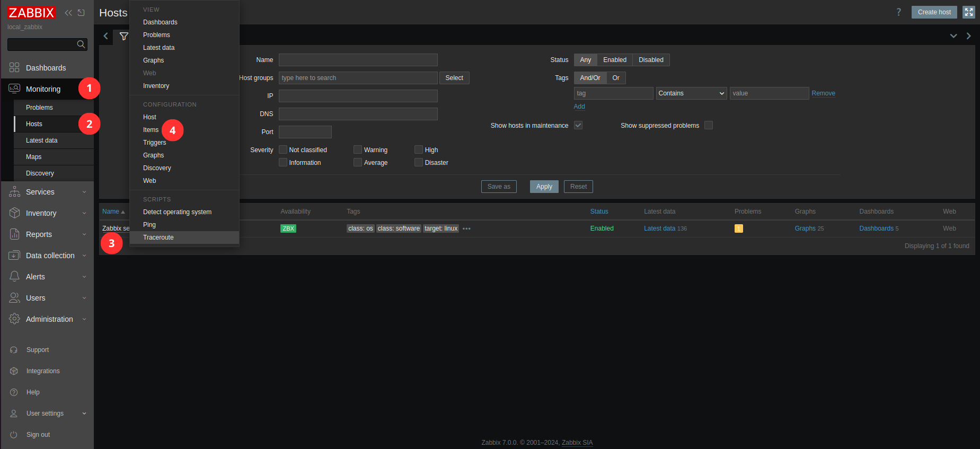Click the filter funnel icon

tap(123, 36)
